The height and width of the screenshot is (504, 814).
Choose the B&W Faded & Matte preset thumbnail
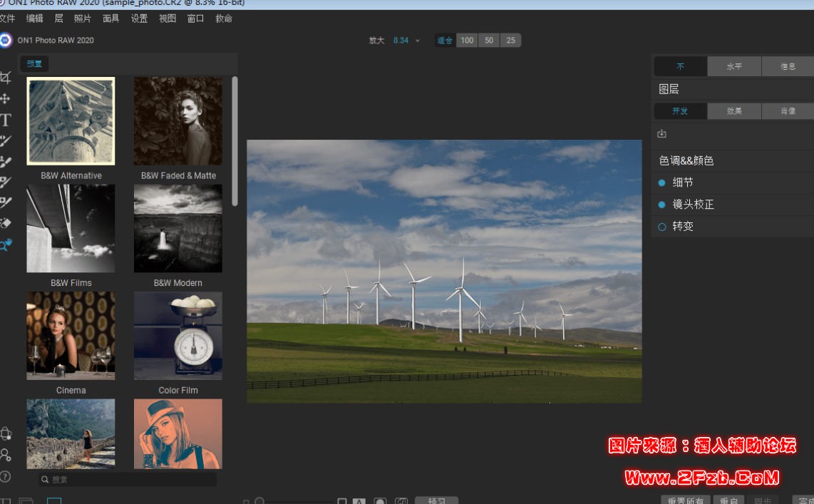pyautogui.click(x=178, y=121)
